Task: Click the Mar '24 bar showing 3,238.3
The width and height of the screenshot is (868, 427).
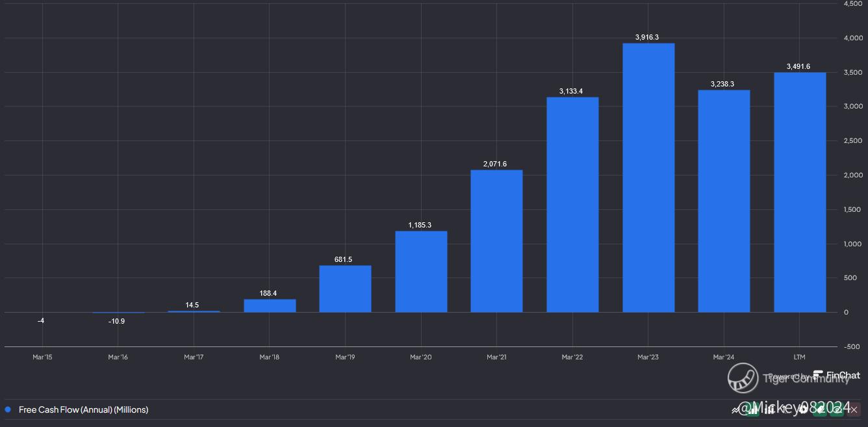Action: pos(724,201)
